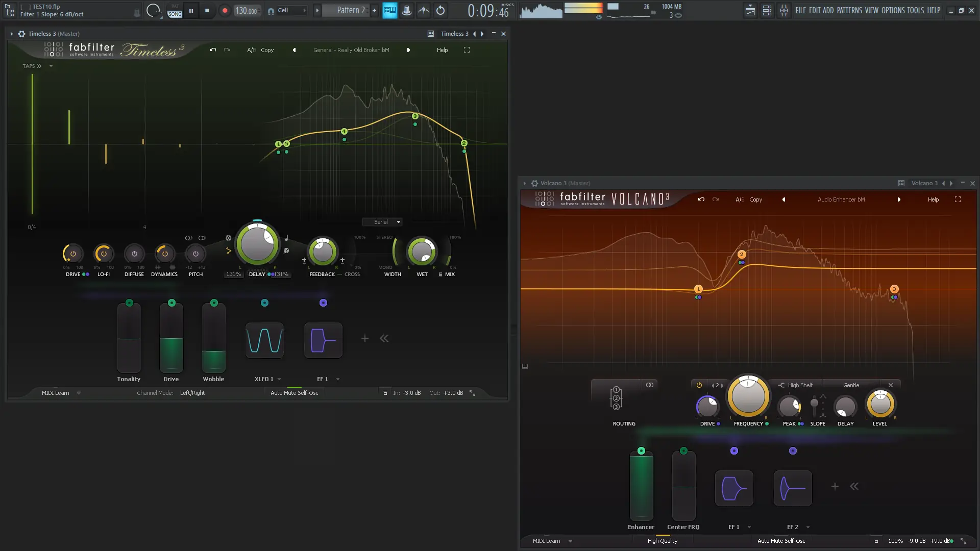Open the PATTERNS menu
The height and width of the screenshot is (551, 980).
click(x=849, y=10)
